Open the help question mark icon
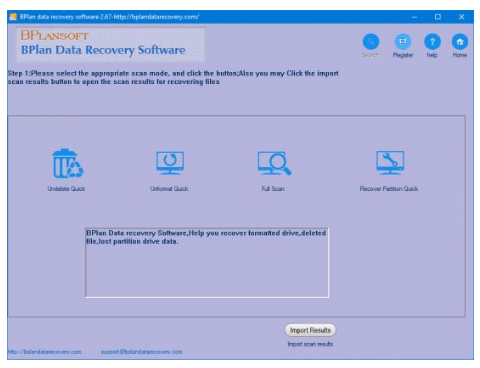Viewport: 480px width, 368px height. (432, 42)
